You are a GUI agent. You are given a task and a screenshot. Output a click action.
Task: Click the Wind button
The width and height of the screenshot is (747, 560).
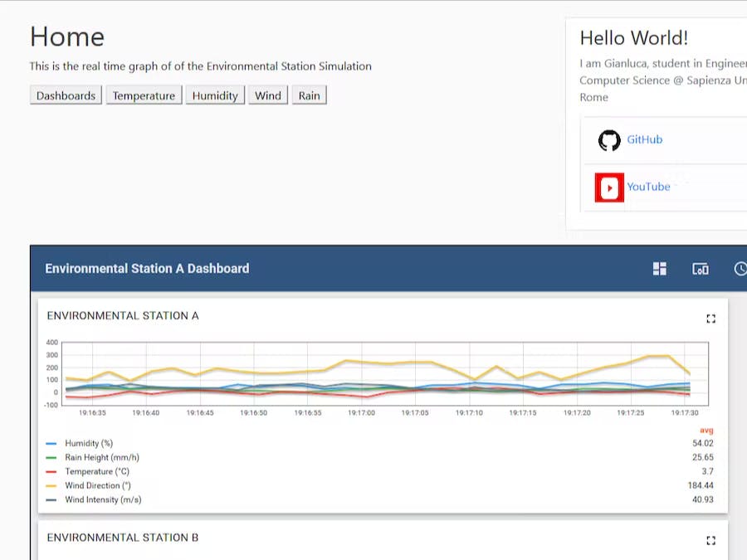point(267,95)
